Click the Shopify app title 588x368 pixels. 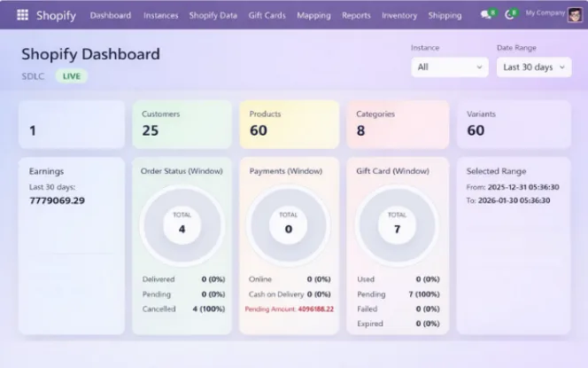click(x=57, y=15)
